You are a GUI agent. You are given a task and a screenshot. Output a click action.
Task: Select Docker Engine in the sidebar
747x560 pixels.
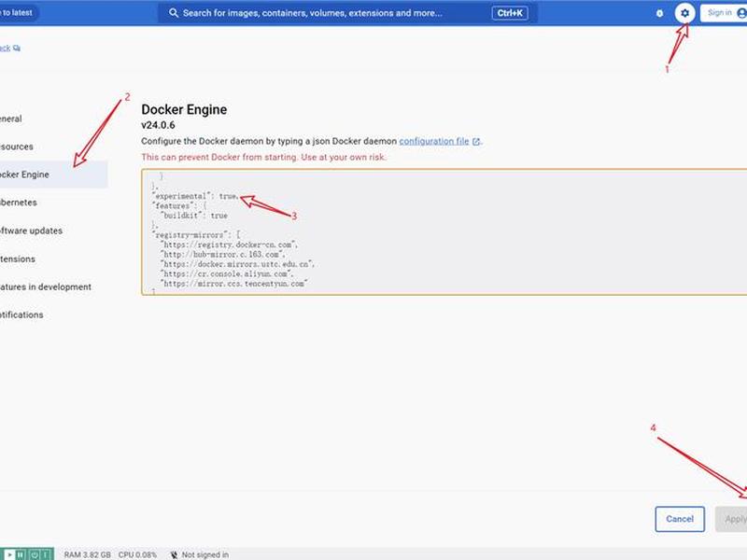[53, 175]
